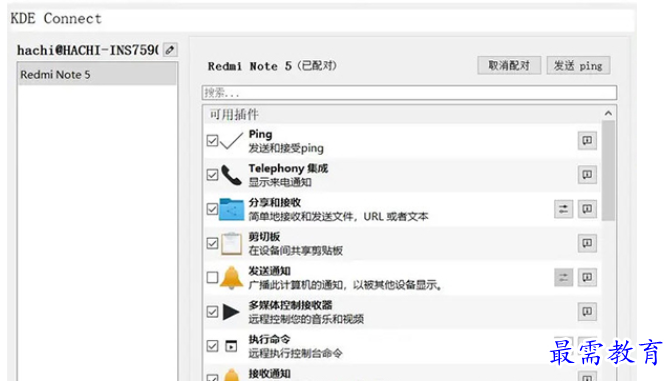671x384 pixels.
Task: Open the about info for 剪切板
Action: (587, 243)
